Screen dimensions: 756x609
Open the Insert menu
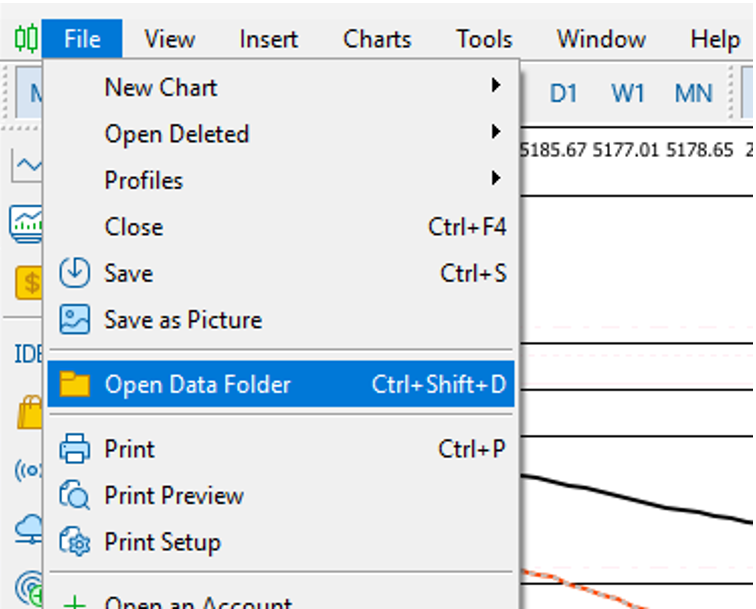click(269, 39)
